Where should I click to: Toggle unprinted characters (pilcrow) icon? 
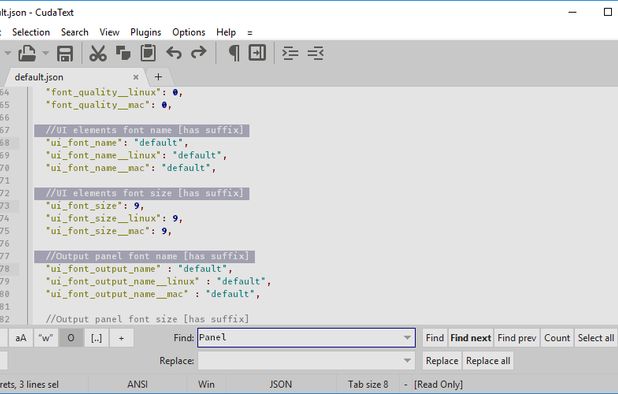click(x=234, y=53)
